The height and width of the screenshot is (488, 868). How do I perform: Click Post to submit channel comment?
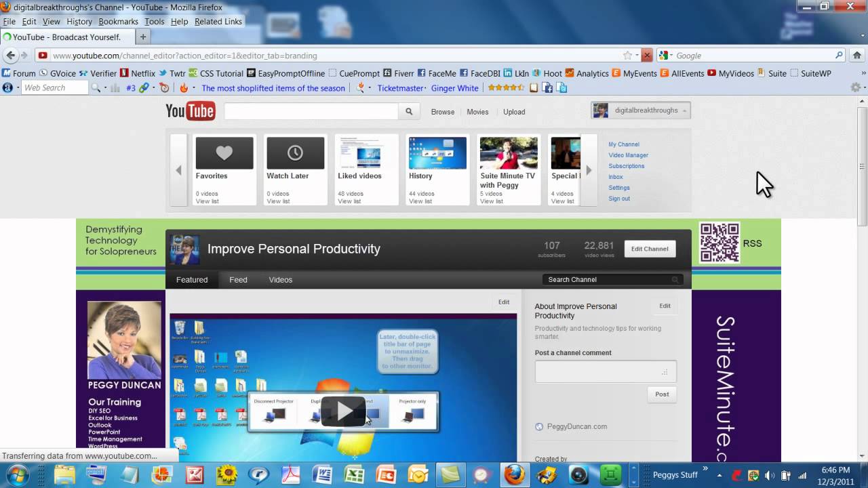(662, 394)
